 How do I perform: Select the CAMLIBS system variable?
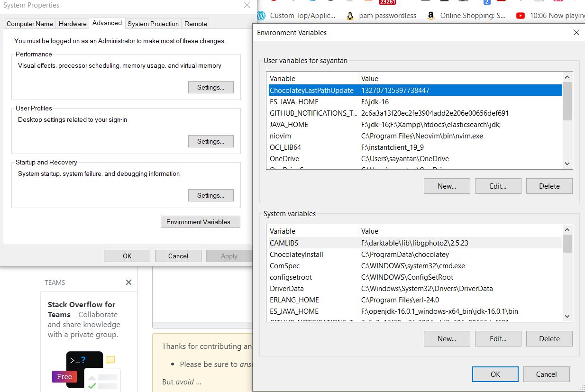point(415,243)
